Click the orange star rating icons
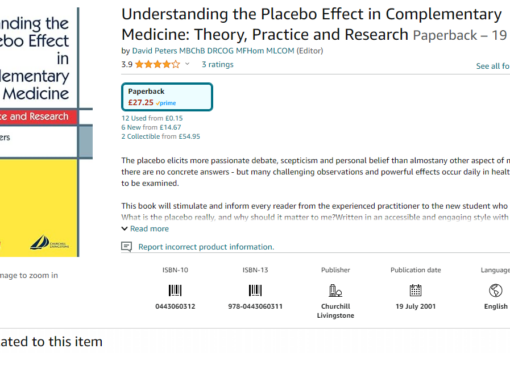Viewport: 510px width, 382px height. (157, 64)
